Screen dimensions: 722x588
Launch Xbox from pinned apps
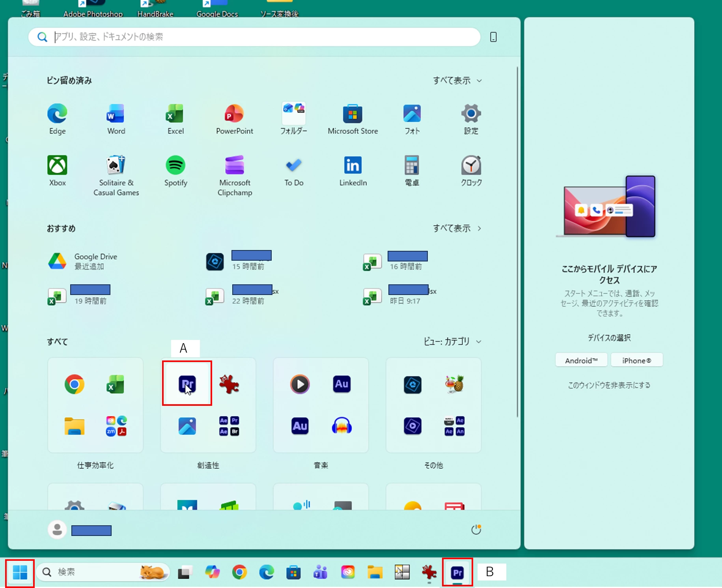coord(57,171)
